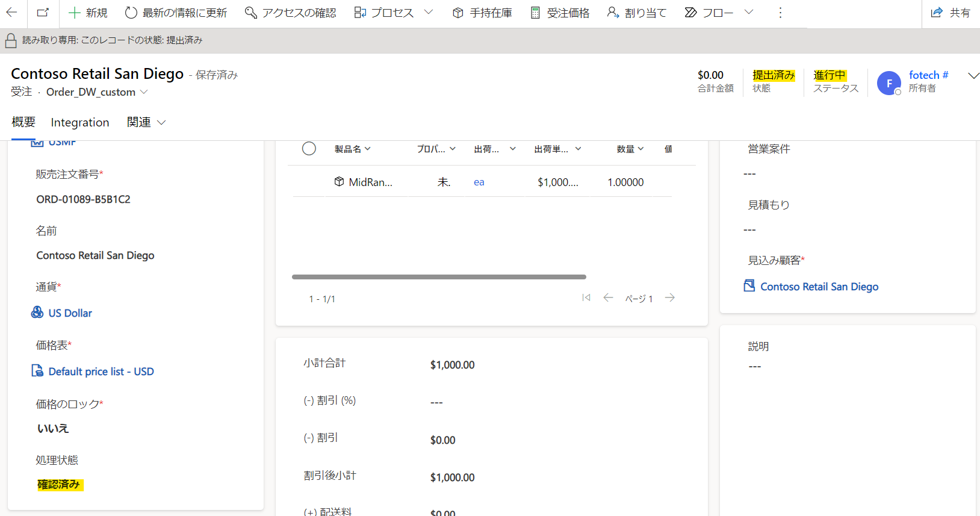The width and height of the screenshot is (980, 516).
Task: Open US Dollar currency link
Action: [x=70, y=313]
